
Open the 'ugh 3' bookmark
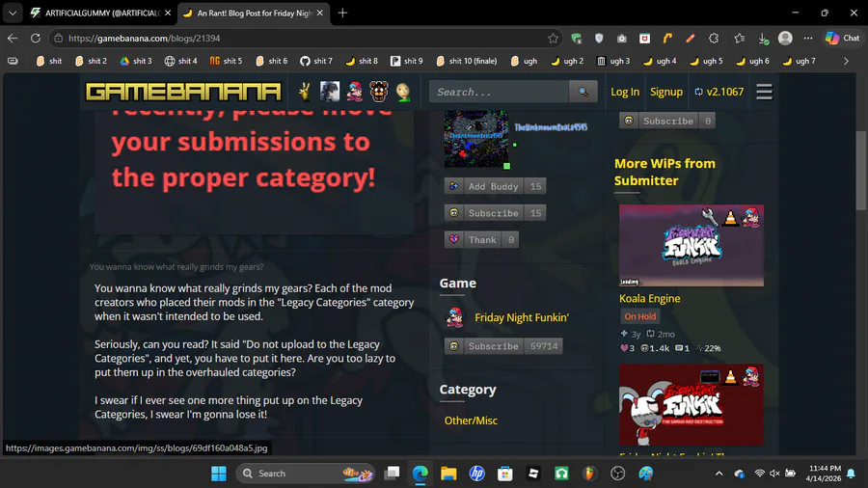pos(612,61)
